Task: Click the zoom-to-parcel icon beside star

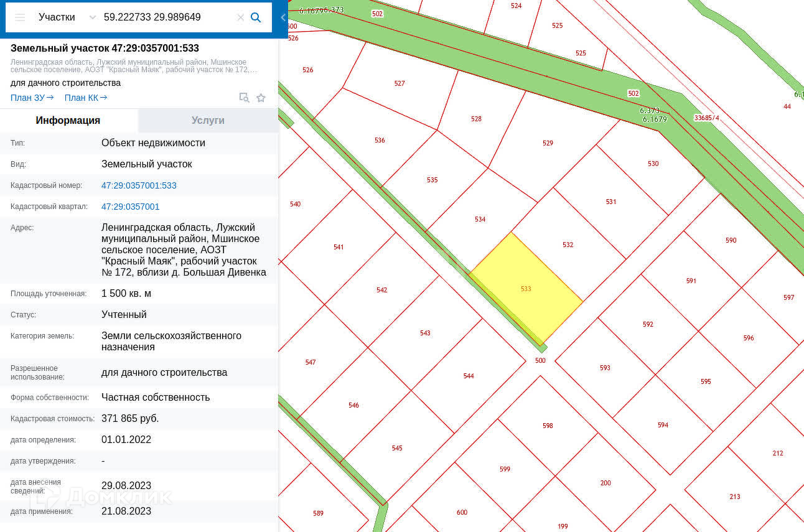Action: 245,98
